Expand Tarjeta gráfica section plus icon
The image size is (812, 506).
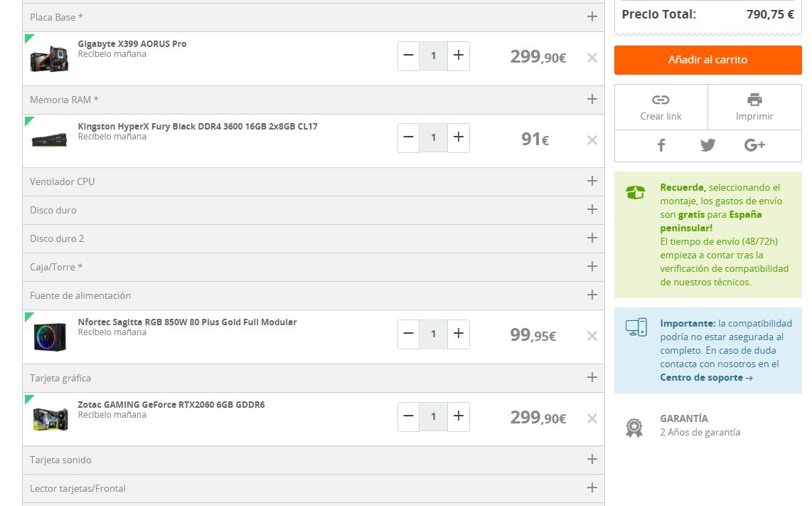click(592, 377)
